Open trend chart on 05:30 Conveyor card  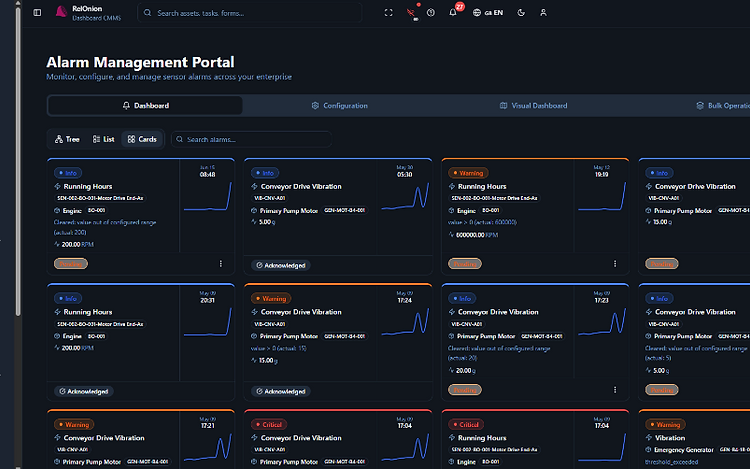pyautogui.click(x=405, y=196)
